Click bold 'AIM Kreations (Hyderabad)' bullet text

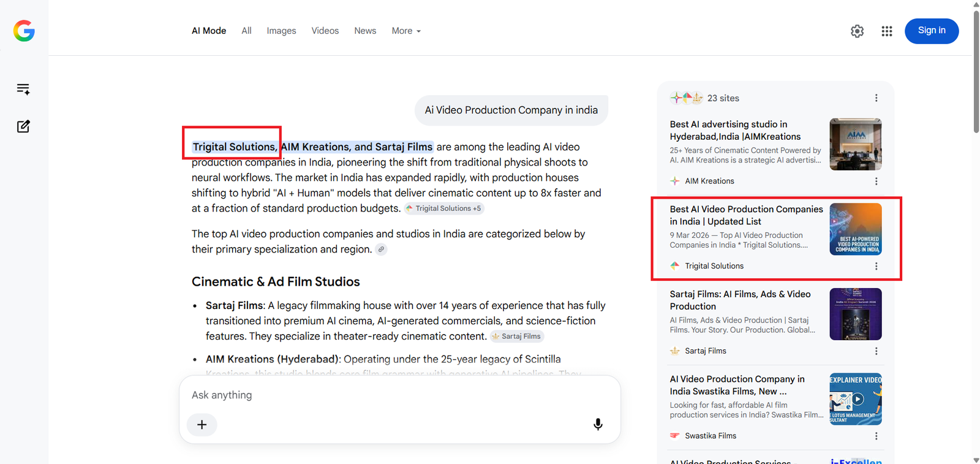coord(272,359)
